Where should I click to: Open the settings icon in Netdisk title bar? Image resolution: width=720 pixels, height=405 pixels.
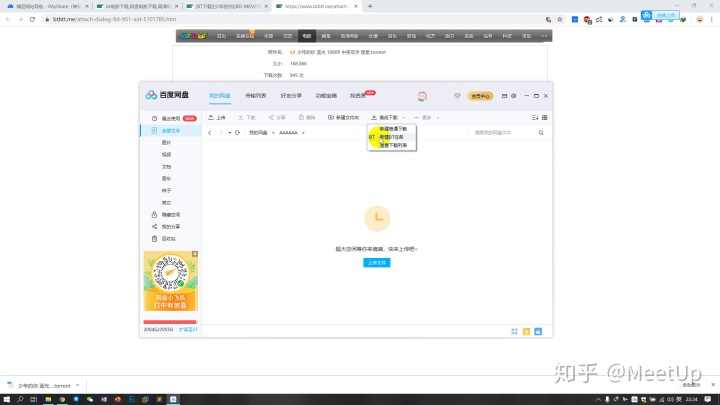(x=513, y=96)
